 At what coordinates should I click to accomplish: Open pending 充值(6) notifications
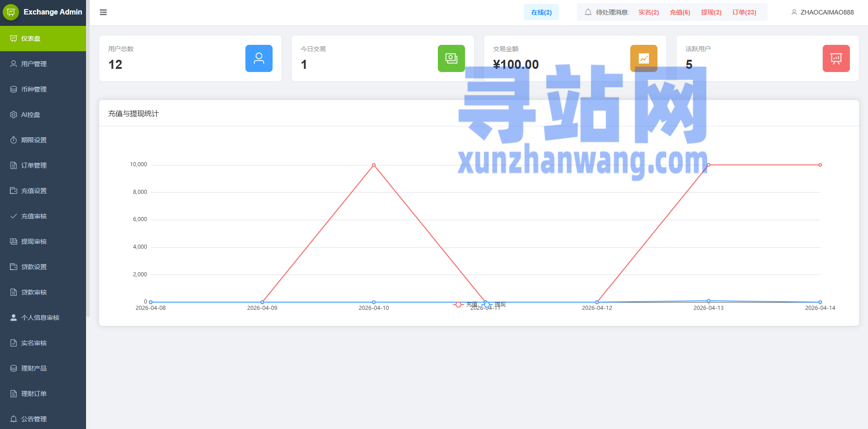[x=680, y=12]
